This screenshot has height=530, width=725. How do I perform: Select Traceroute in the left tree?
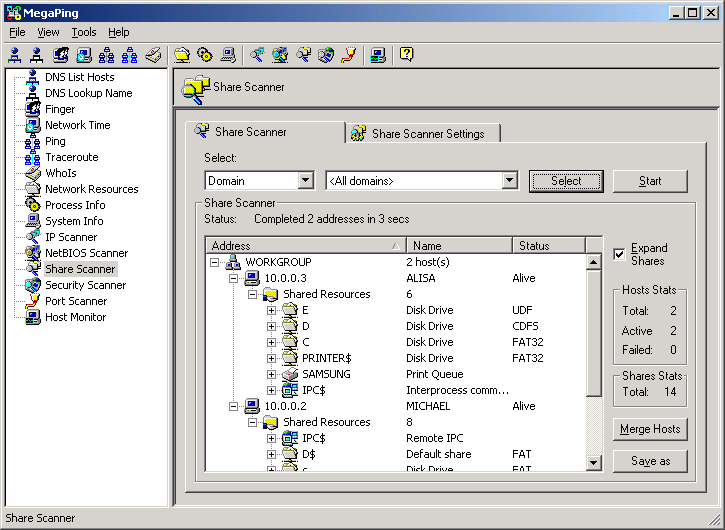[x=72, y=157]
